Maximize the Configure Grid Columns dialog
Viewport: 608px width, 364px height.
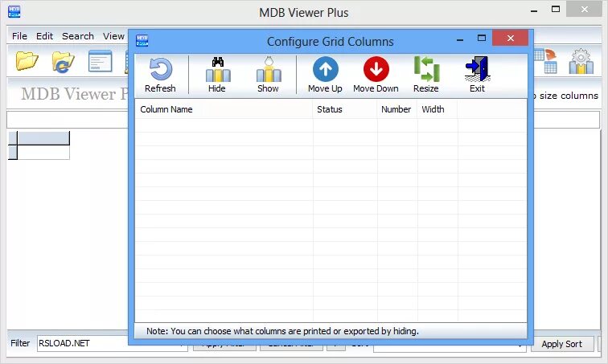coord(482,38)
